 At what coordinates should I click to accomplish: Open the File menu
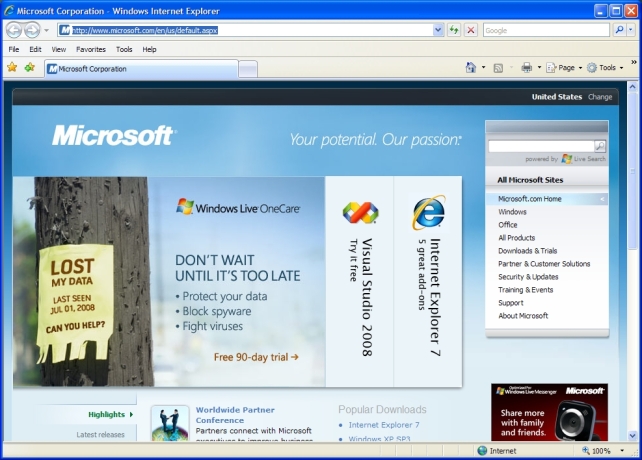pos(14,49)
